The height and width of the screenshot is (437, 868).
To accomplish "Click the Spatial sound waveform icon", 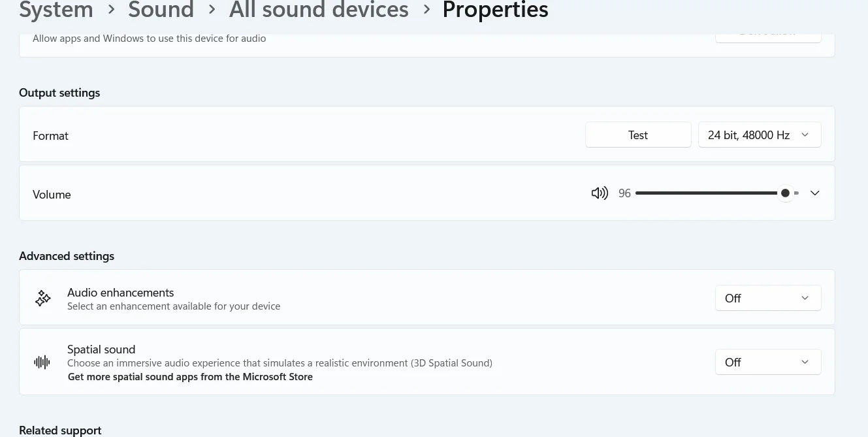I will (42, 362).
